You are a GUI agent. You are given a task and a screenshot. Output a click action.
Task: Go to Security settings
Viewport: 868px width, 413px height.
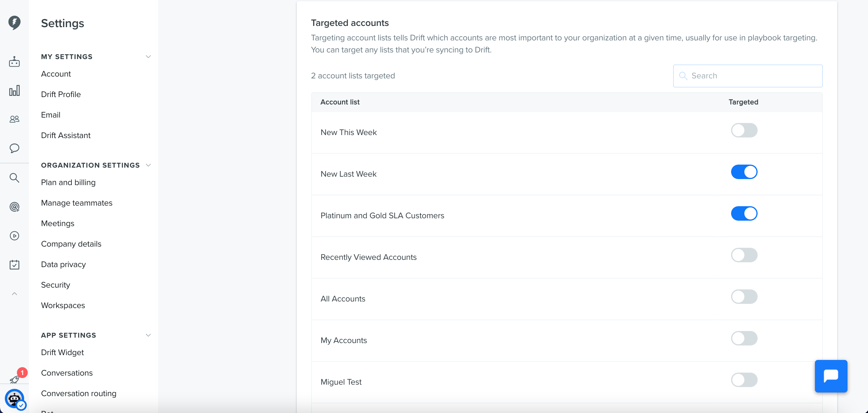[55, 285]
